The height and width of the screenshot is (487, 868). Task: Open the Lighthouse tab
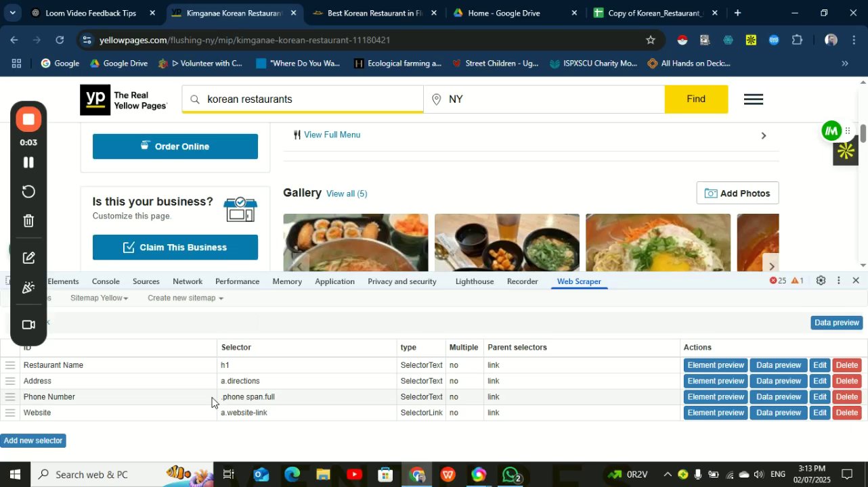point(475,281)
